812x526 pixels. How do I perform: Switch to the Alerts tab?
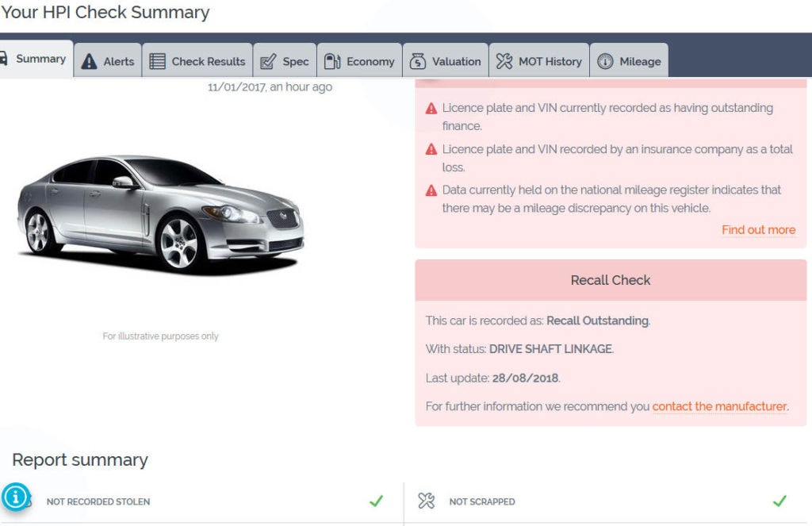[107, 59]
